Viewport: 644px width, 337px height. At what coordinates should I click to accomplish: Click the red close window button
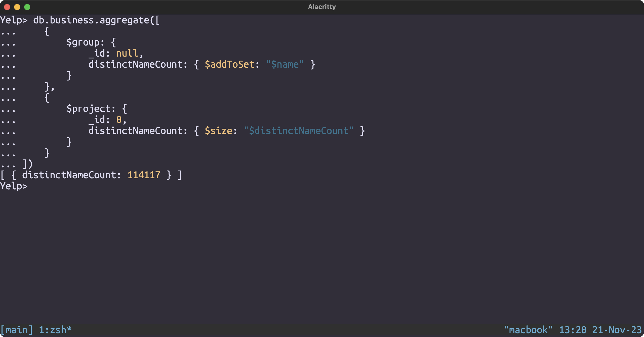pos(7,7)
